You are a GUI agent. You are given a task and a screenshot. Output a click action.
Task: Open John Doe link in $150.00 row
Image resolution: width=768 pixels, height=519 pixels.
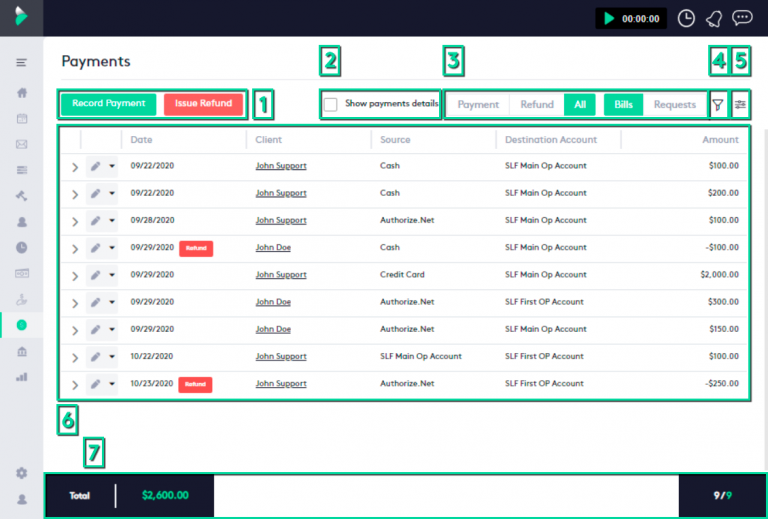(x=273, y=330)
